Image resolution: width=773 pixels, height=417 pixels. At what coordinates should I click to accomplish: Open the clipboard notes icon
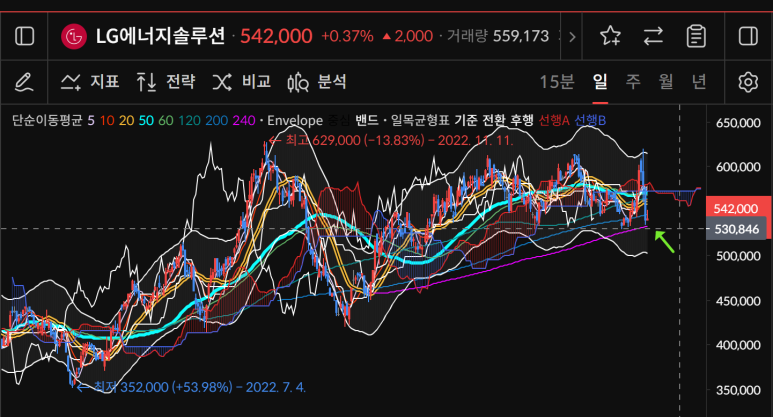point(696,36)
